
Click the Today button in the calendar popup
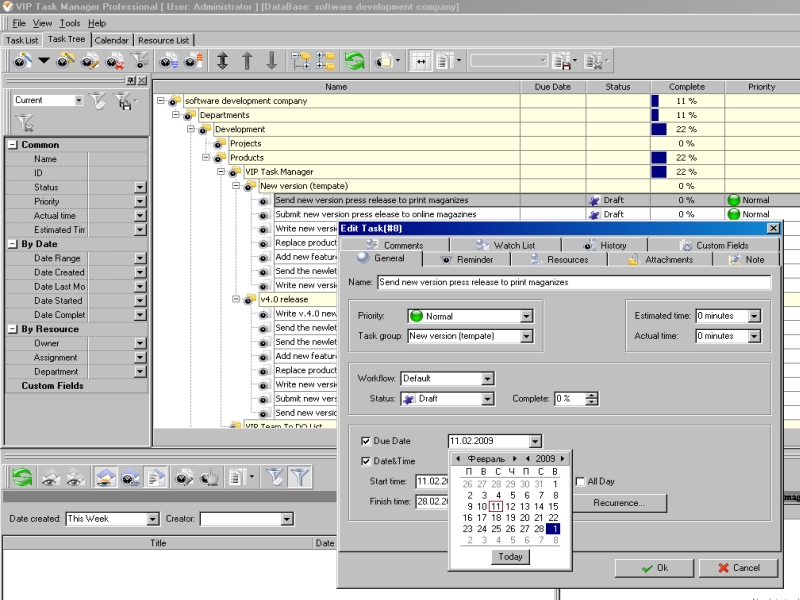(x=510, y=557)
